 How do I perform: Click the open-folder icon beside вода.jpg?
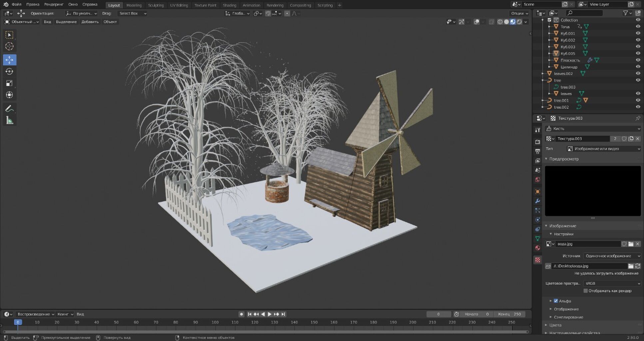631,244
